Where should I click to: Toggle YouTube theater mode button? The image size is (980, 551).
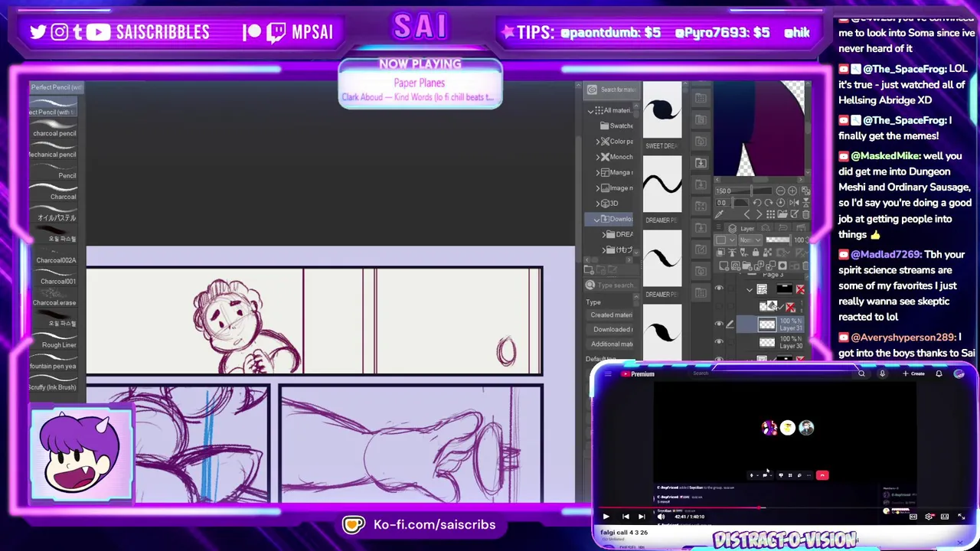tap(946, 517)
